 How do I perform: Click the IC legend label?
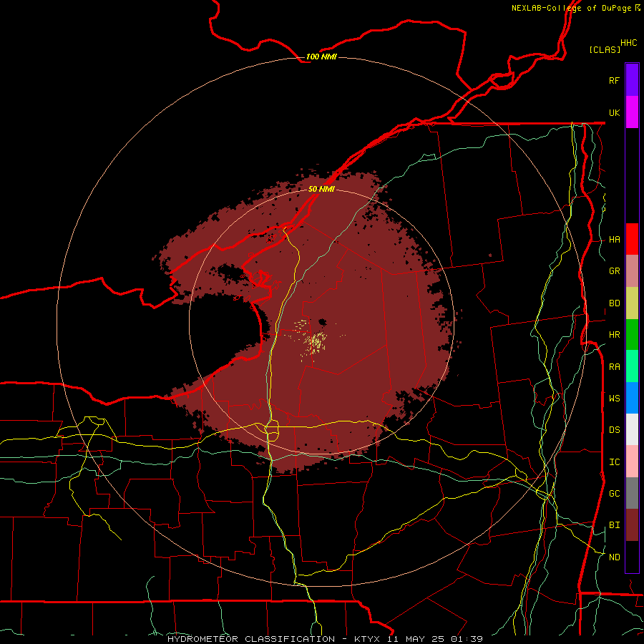[x=615, y=462]
